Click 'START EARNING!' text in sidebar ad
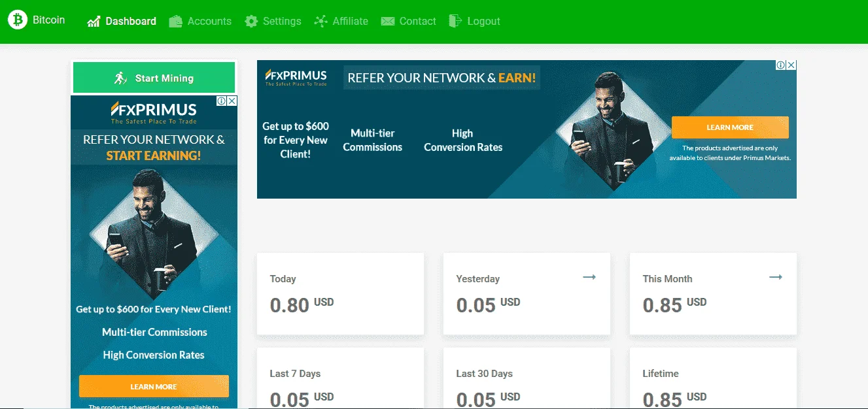Image resolution: width=868 pixels, height=409 pixels. pos(154,155)
